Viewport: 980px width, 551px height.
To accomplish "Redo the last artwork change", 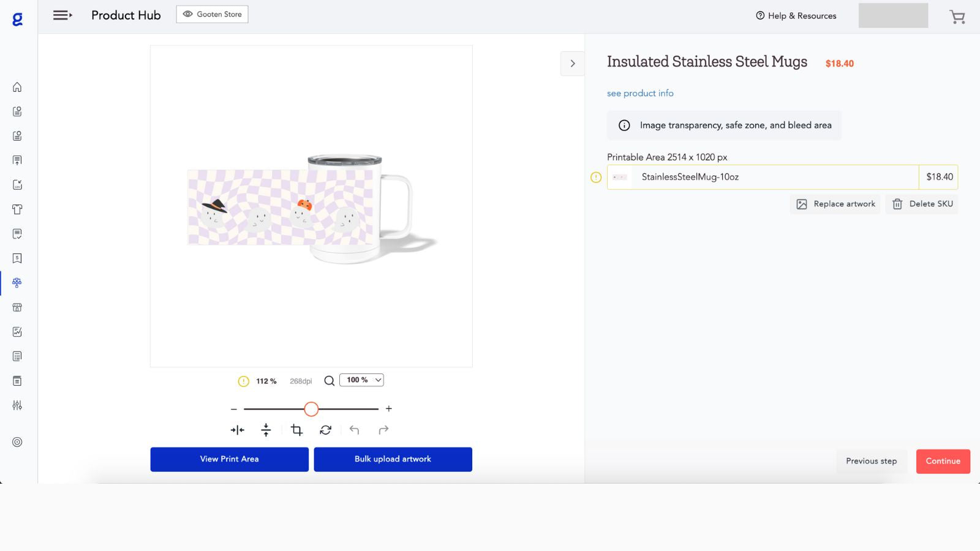I will click(383, 430).
